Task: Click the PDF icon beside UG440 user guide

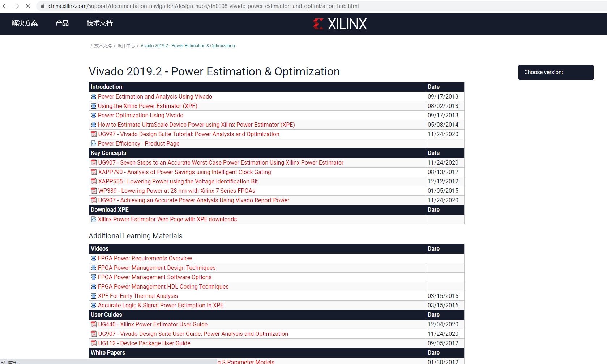Action: (94, 324)
